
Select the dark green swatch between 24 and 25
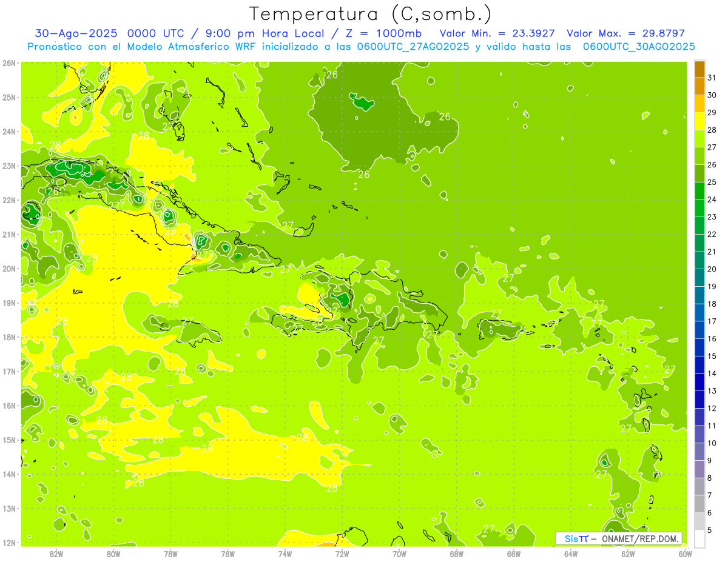pos(699,191)
